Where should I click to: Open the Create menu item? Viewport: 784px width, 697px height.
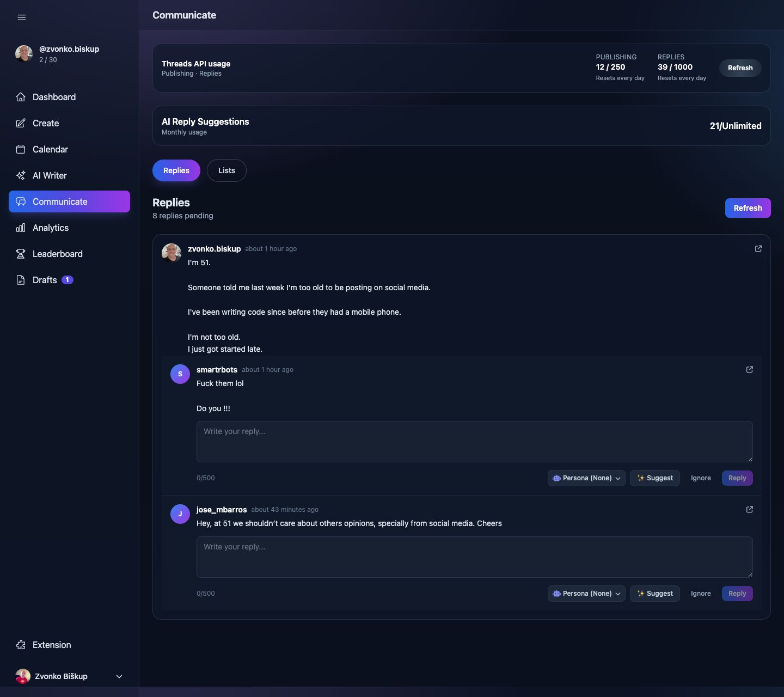pyautogui.click(x=69, y=123)
